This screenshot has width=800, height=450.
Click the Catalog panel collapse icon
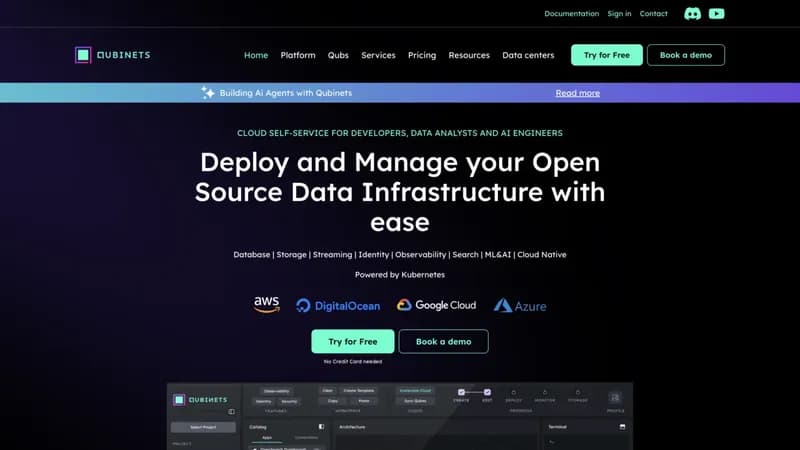coord(321,427)
